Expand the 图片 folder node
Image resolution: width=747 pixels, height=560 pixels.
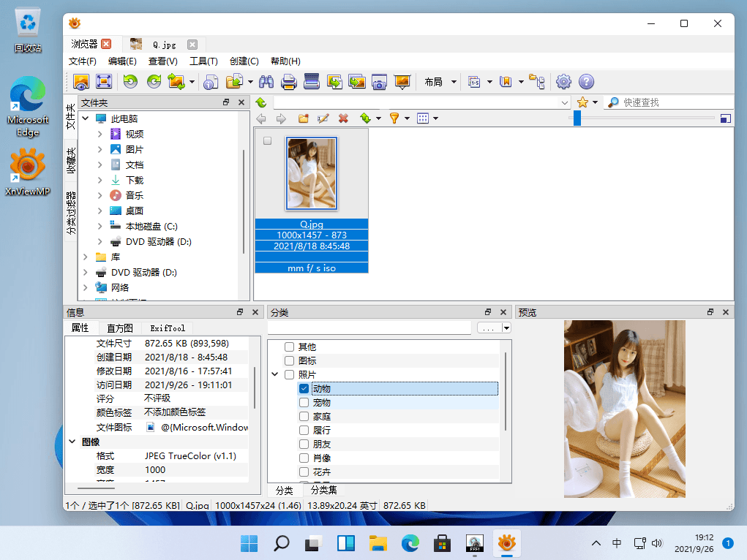tap(100, 150)
